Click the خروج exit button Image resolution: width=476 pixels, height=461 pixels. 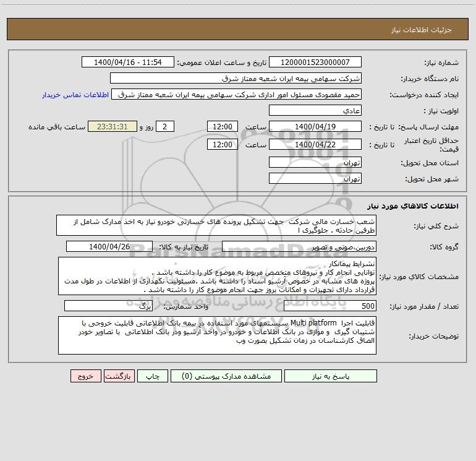[85, 376]
